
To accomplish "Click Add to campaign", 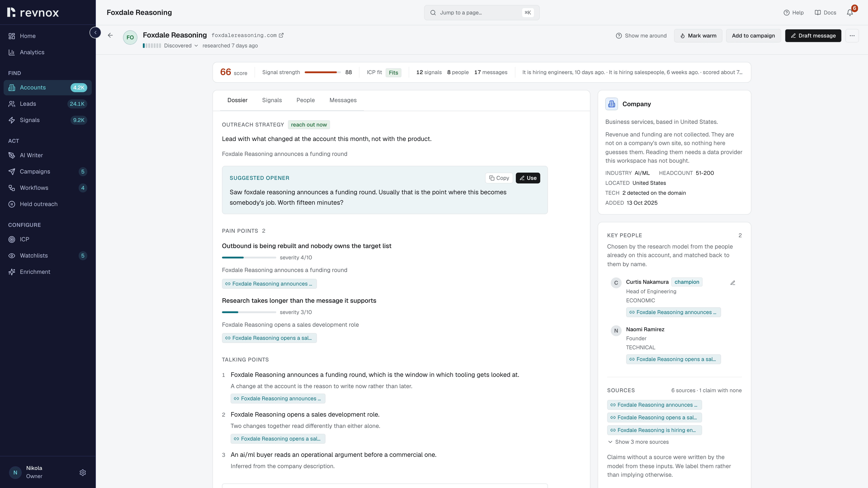I will (753, 36).
